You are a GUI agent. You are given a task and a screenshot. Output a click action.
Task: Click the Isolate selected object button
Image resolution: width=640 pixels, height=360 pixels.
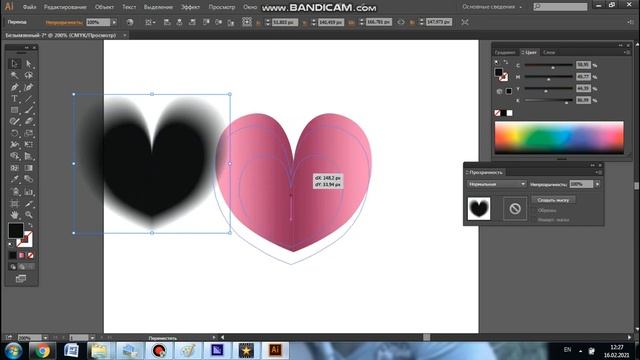tap(464, 22)
